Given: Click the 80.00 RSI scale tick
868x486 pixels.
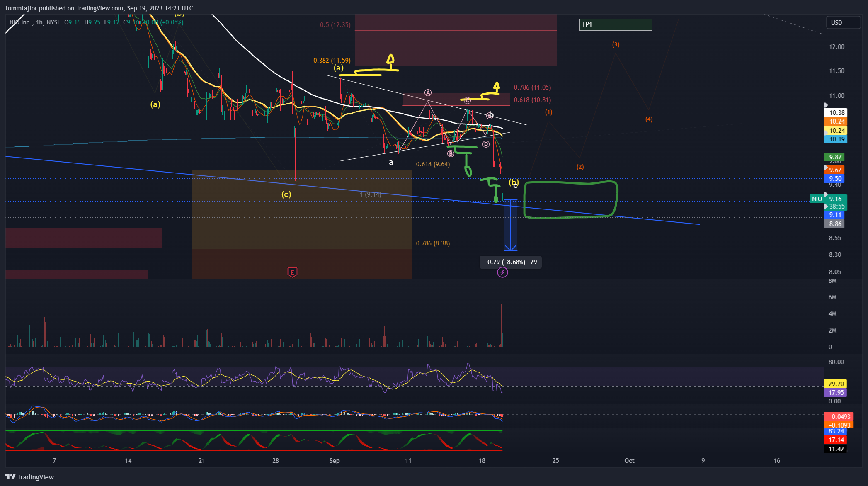Looking at the screenshot, I should (x=836, y=362).
